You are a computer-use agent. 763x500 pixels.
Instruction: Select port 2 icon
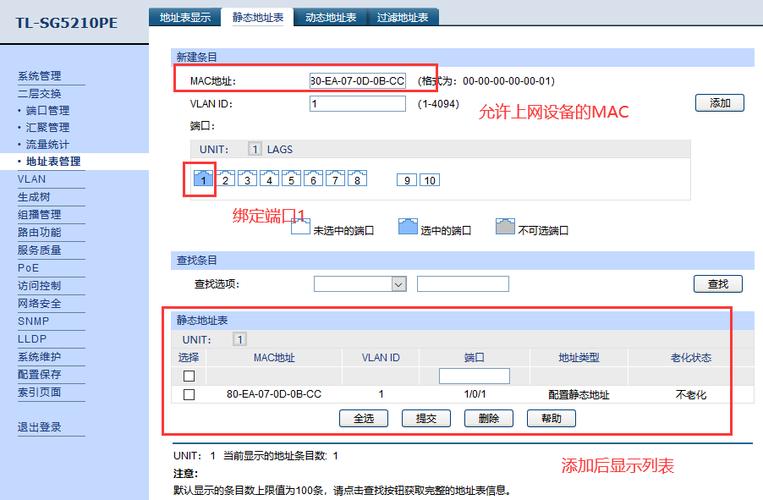(x=225, y=179)
